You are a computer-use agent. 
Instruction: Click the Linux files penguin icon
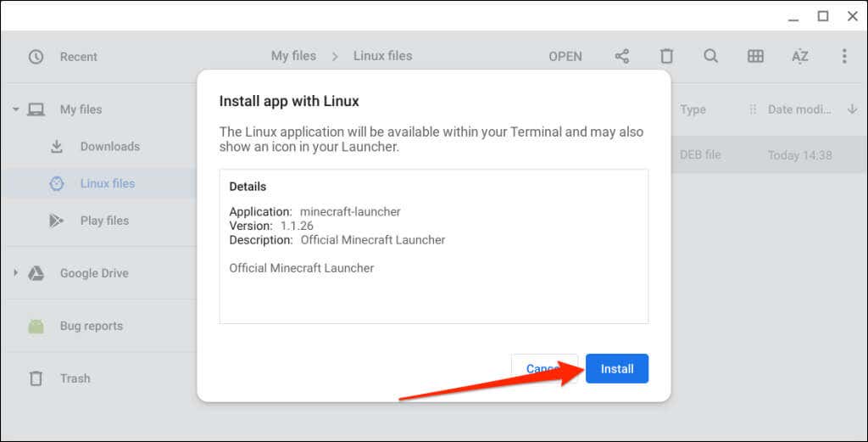click(x=57, y=183)
